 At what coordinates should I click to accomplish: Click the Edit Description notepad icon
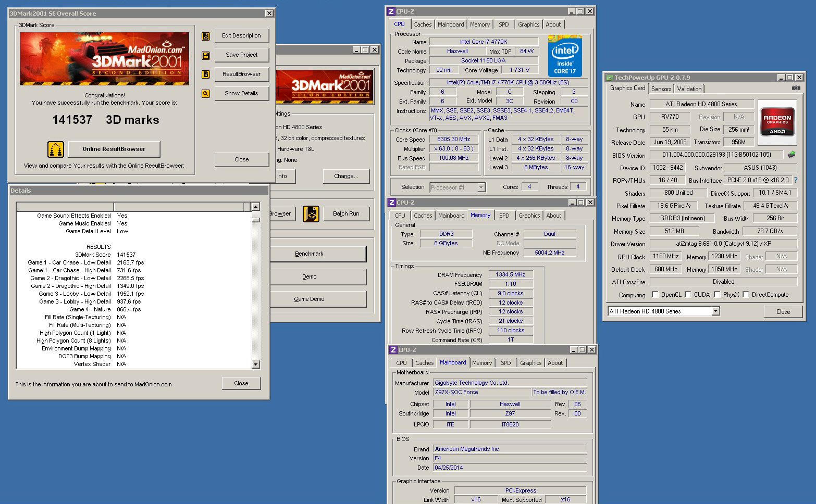tap(206, 36)
